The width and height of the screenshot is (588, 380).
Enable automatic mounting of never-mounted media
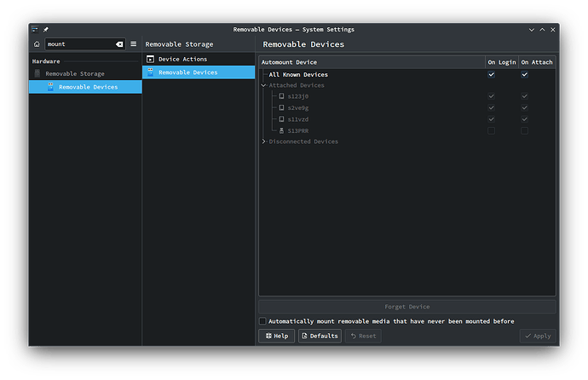(x=262, y=321)
